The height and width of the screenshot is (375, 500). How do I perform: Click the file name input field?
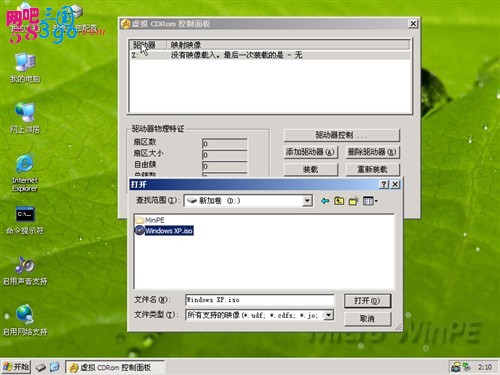tap(260, 300)
